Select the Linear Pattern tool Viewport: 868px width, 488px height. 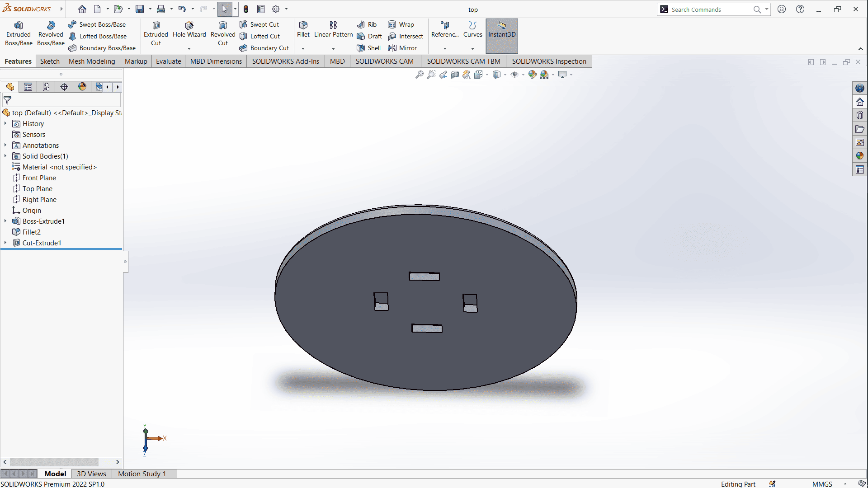[334, 29]
